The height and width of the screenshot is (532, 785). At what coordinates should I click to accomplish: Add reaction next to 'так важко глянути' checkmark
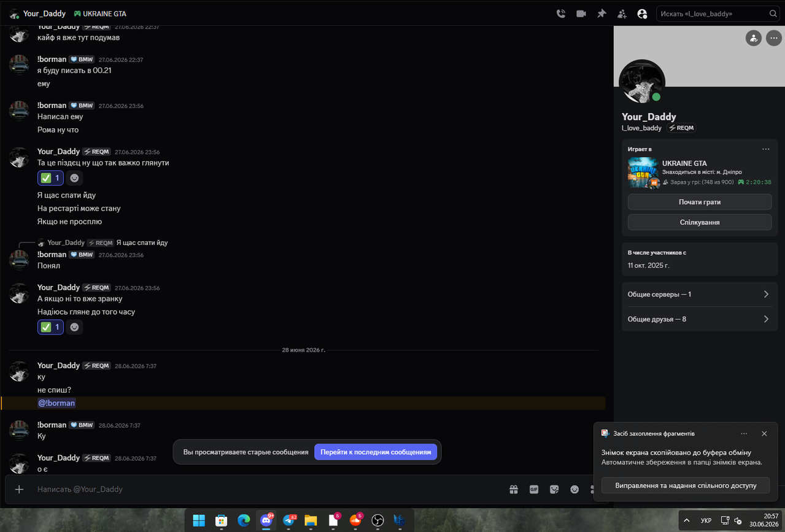(x=74, y=178)
